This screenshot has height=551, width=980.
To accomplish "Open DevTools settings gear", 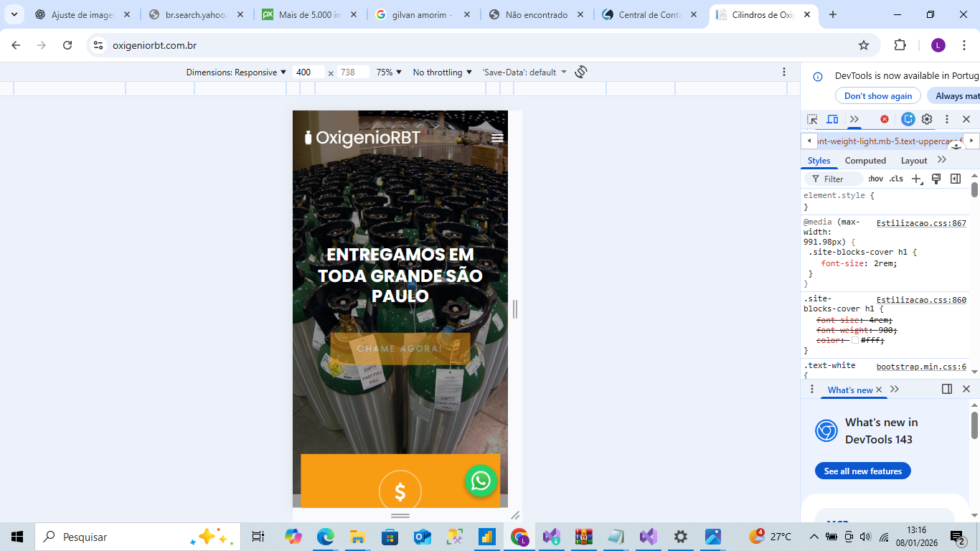I will pyautogui.click(x=927, y=119).
